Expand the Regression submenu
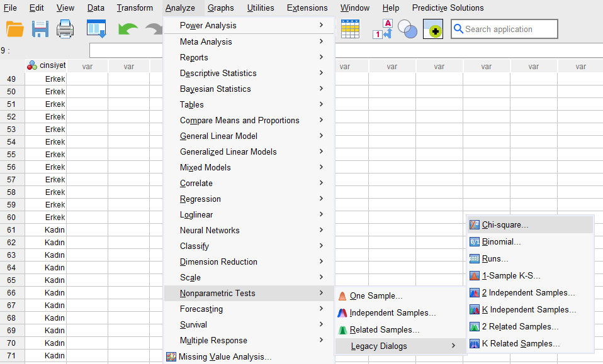The image size is (603, 364). pyautogui.click(x=200, y=199)
